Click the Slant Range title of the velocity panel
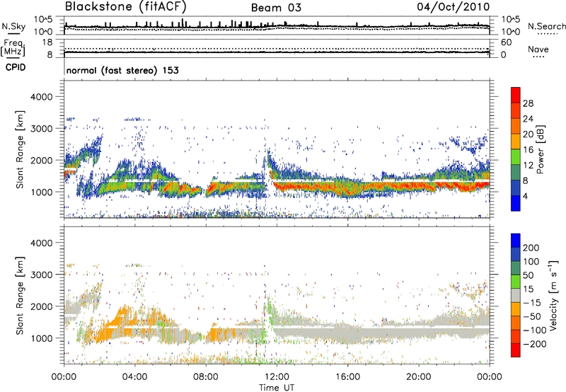This screenshot has width=566, height=392. click(20, 296)
